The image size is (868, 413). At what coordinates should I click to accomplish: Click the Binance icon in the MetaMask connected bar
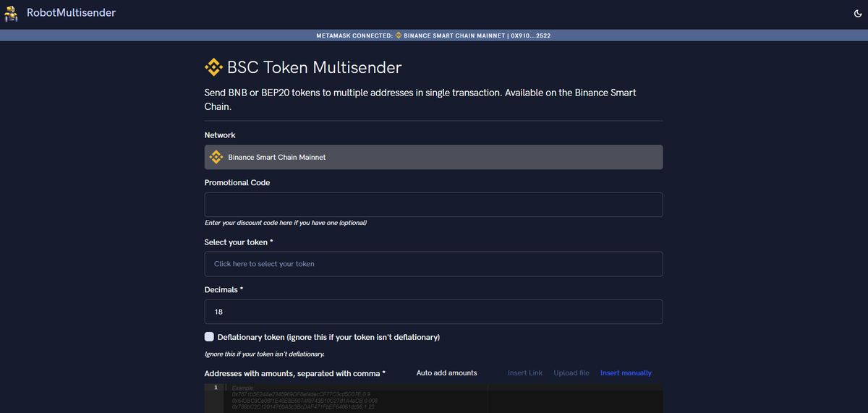tap(398, 35)
